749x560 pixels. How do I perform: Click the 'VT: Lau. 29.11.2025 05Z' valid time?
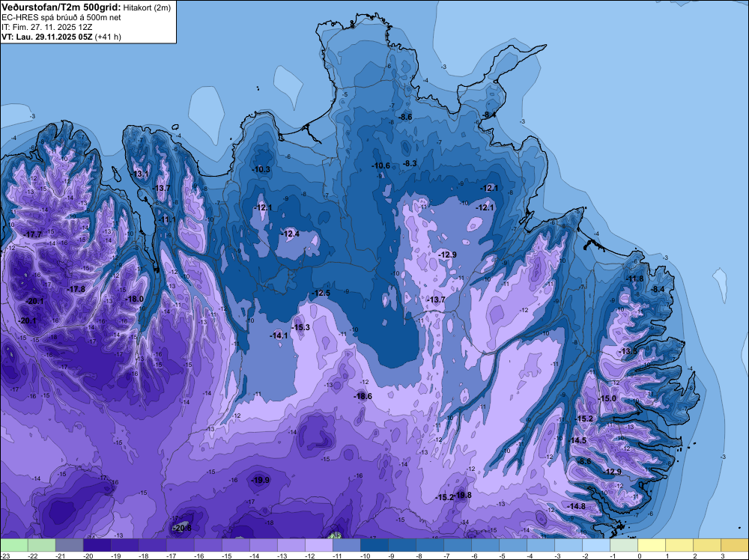tap(47, 37)
